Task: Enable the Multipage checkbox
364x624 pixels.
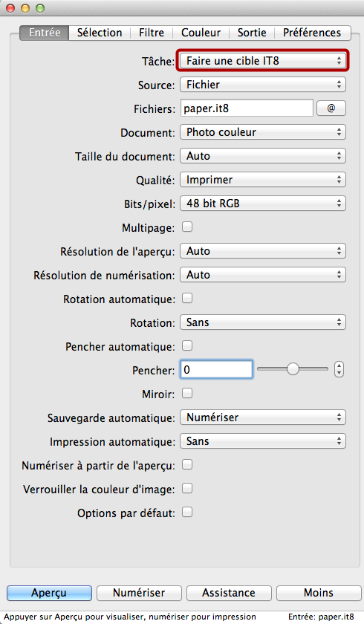Action: [x=187, y=227]
